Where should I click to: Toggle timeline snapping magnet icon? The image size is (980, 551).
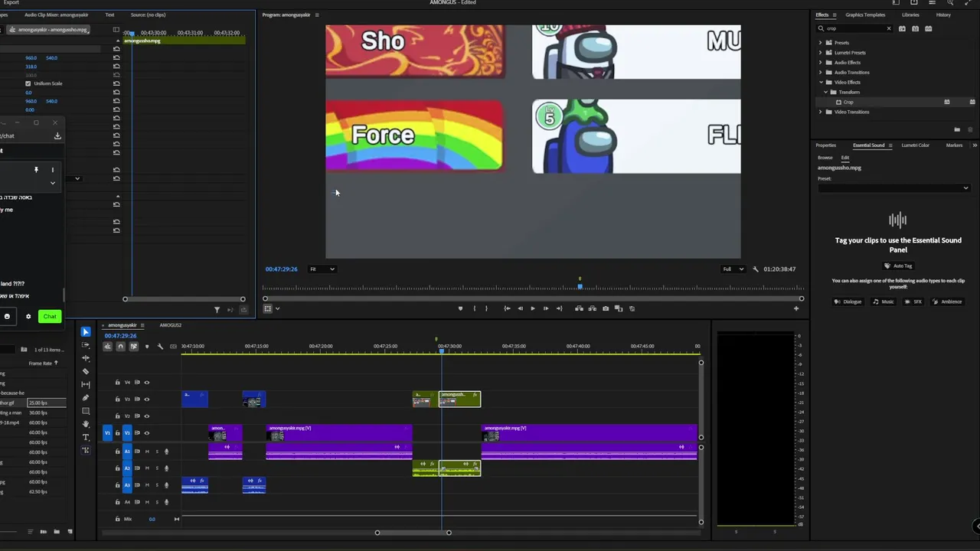tap(120, 347)
